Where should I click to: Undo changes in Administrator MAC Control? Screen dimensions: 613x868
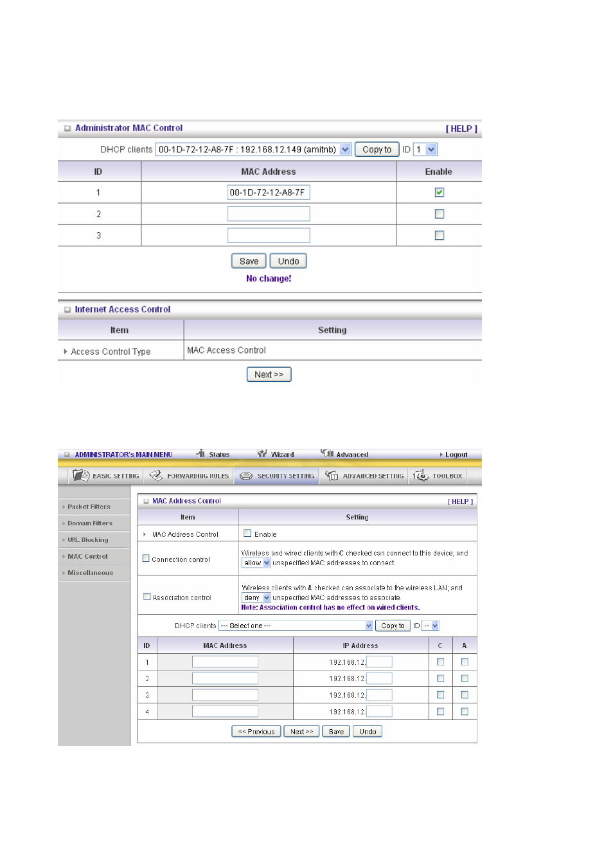tap(289, 261)
